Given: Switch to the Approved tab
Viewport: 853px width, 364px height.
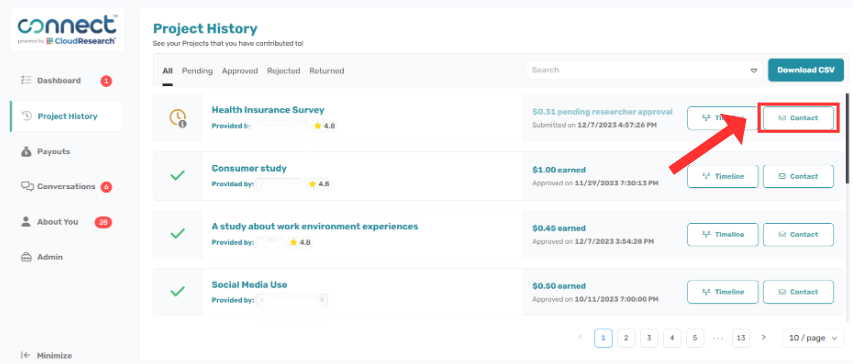Looking at the screenshot, I should point(239,71).
